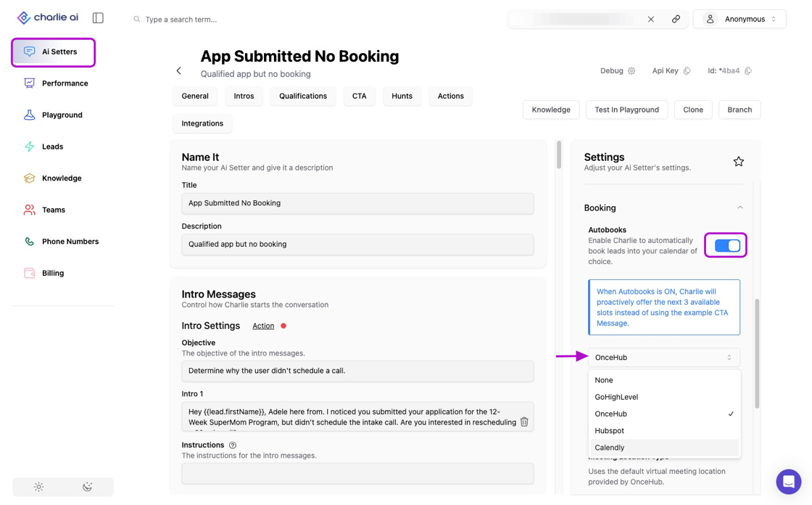Click Test In Playground button
812x505 pixels.
pos(626,110)
